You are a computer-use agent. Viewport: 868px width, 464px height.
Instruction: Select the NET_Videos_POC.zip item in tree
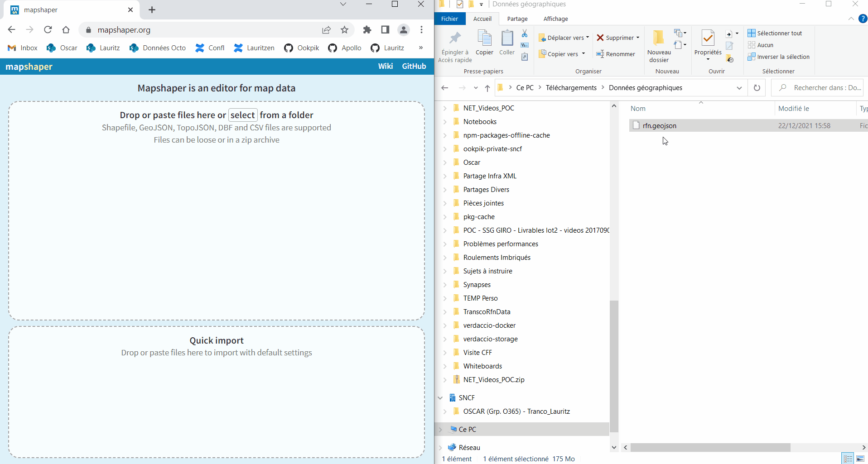pyautogui.click(x=493, y=380)
